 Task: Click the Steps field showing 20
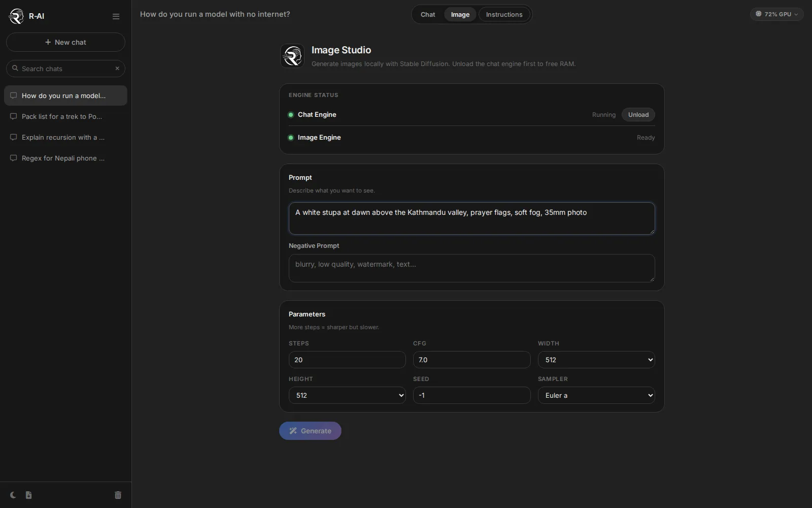click(x=347, y=360)
